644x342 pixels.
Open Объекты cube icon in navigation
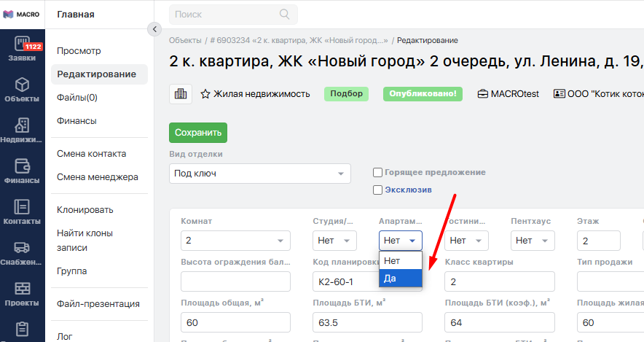(x=22, y=89)
